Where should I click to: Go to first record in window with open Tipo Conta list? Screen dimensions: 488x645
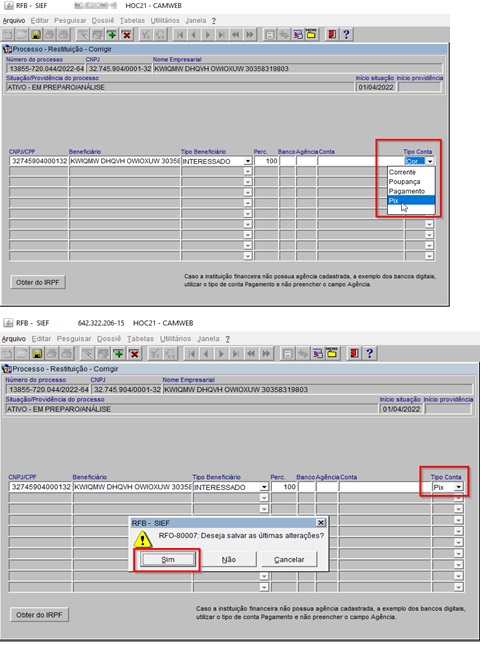tap(180, 35)
